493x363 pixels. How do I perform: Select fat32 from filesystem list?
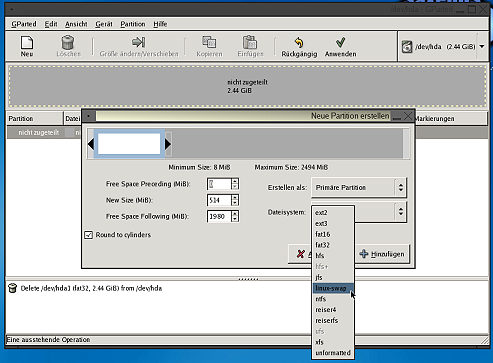coord(333,245)
